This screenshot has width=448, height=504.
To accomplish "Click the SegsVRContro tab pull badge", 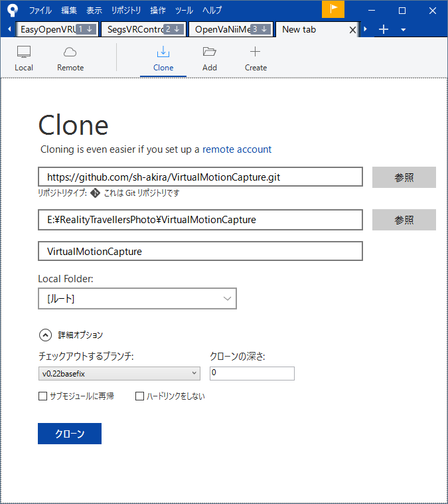I will click(173, 29).
